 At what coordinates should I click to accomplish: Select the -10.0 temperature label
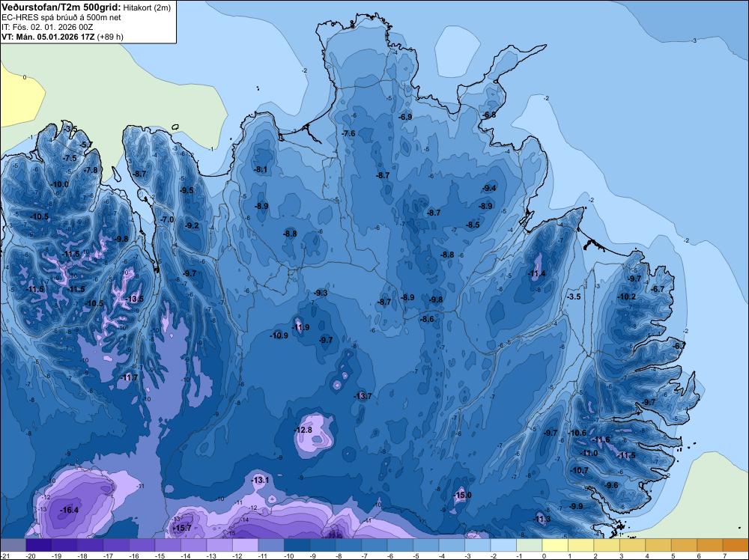pos(60,185)
